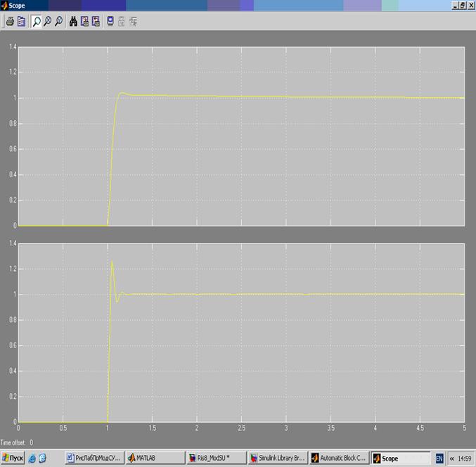Open the Пуск start menu
The width and height of the screenshot is (476, 467).
click(x=13, y=458)
